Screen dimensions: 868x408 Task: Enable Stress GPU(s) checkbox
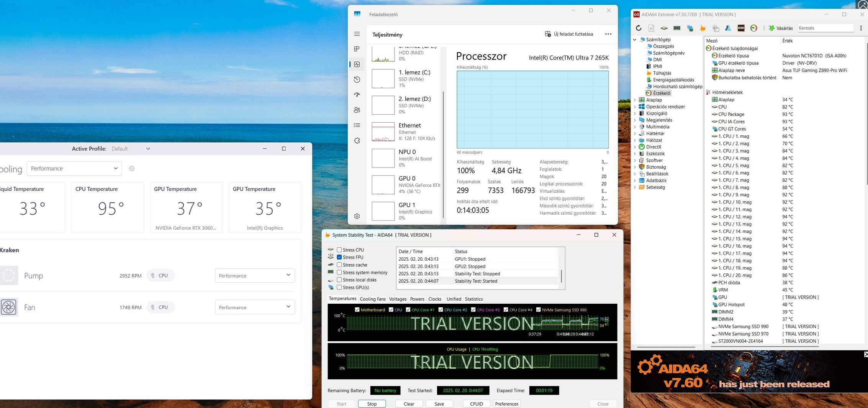[339, 287]
